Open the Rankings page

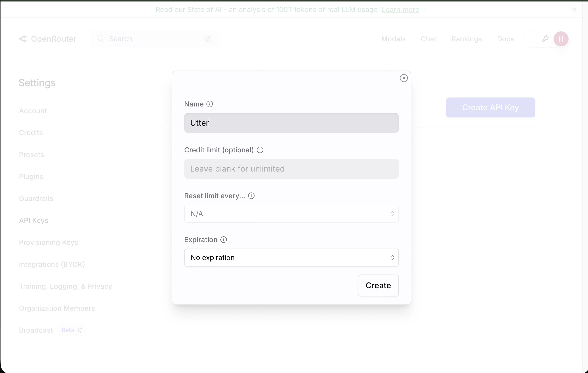point(466,39)
